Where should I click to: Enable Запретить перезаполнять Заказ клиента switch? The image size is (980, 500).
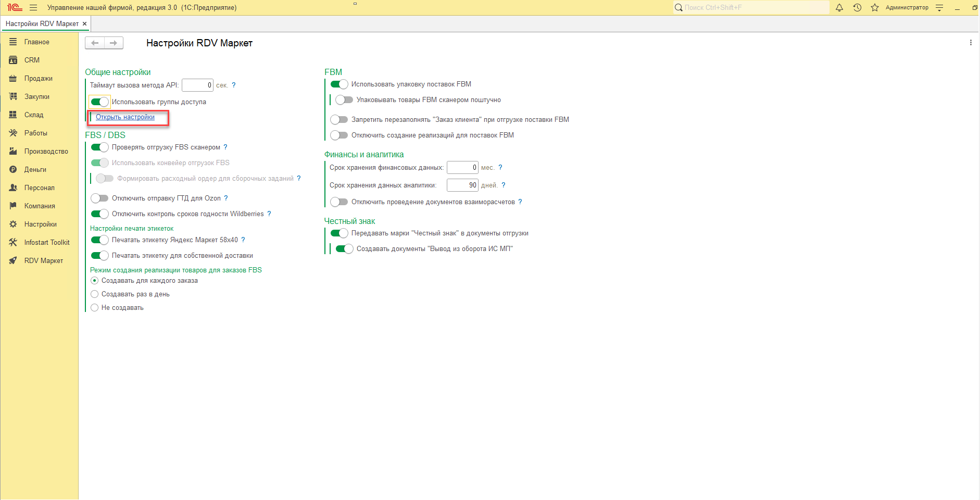coord(339,120)
